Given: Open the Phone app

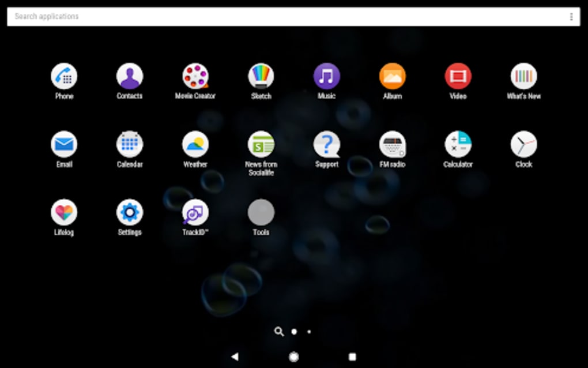Looking at the screenshot, I should click(x=64, y=77).
